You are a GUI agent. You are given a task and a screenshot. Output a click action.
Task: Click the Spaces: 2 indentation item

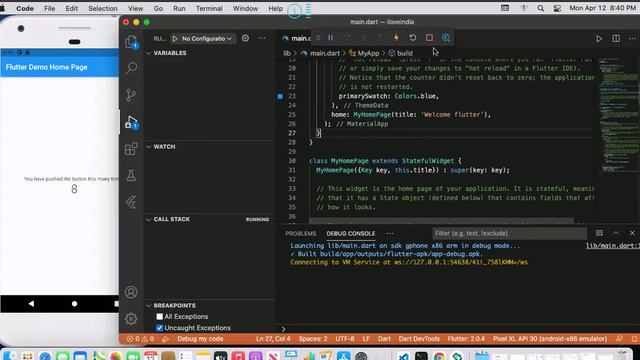click(313, 339)
